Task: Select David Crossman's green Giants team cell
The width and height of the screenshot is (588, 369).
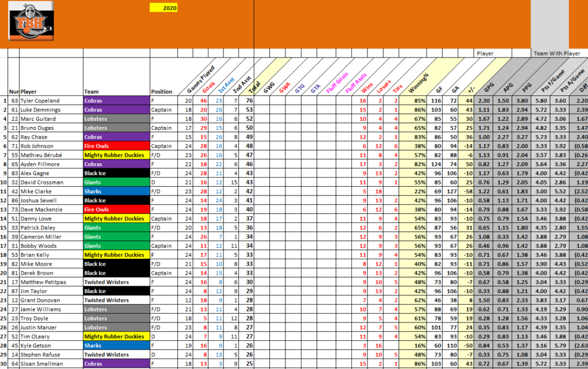Action: pyautogui.click(x=116, y=183)
